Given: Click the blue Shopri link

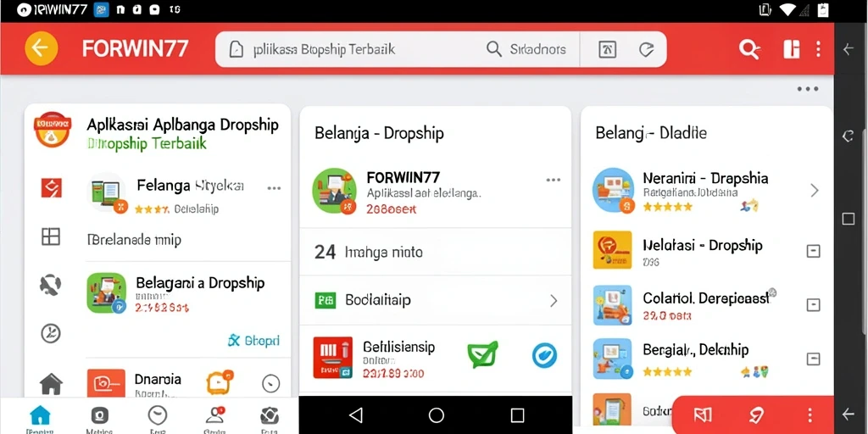Looking at the screenshot, I should tap(253, 341).
